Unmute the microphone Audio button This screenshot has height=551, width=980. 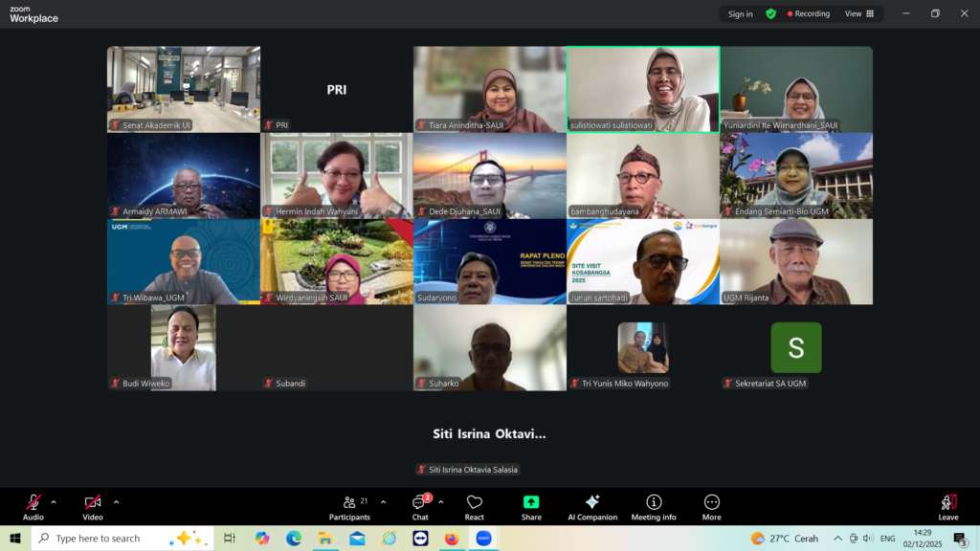tap(33, 507)
